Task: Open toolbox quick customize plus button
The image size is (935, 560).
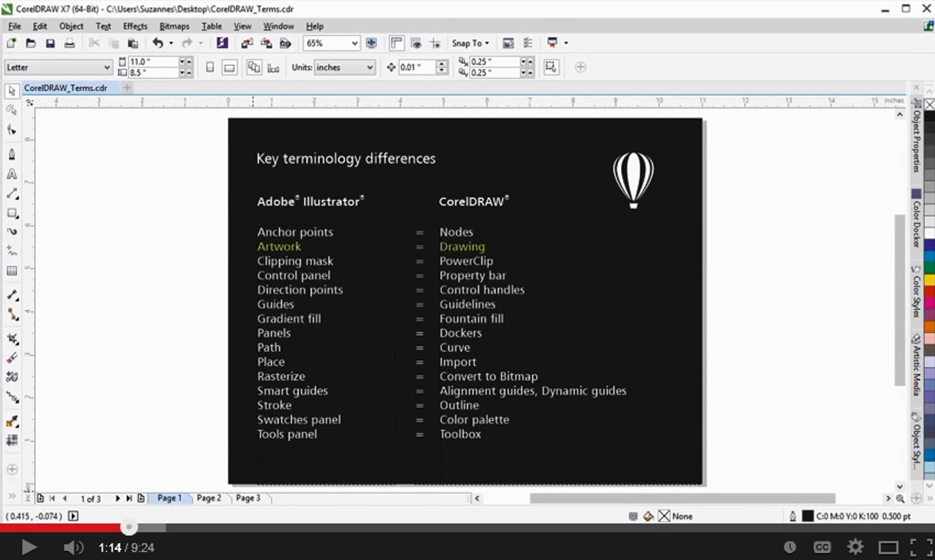Action: (11, 469)
